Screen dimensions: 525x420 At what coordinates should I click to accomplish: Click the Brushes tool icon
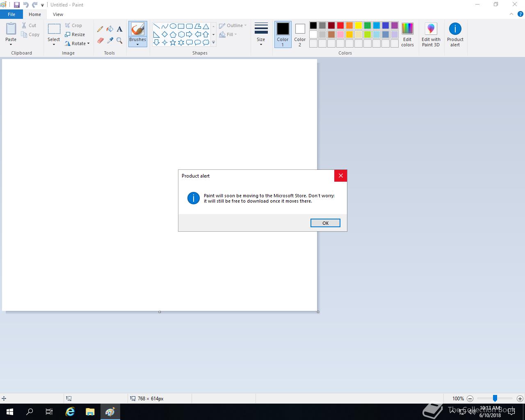pyautogui.click(x=137, y=29)
